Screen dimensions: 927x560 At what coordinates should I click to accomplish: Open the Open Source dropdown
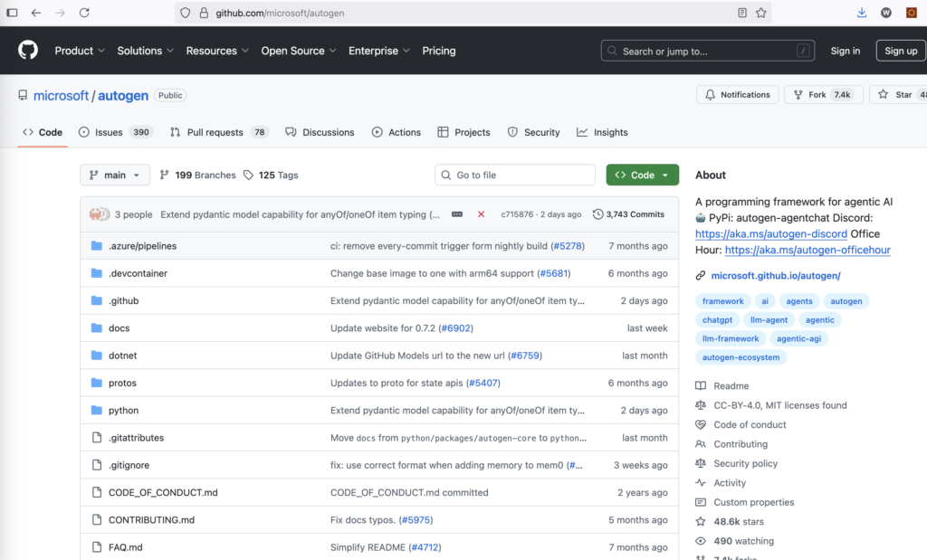299,51
